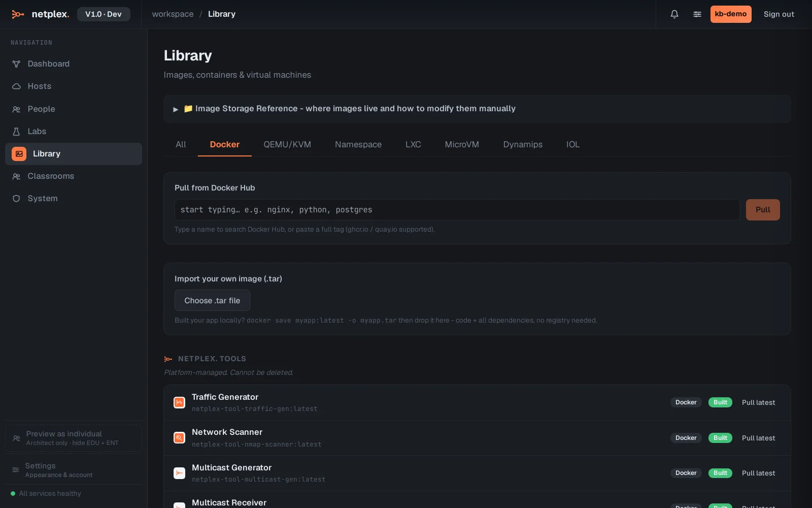Click the Preview as individual people icon

tap(16, 438)
